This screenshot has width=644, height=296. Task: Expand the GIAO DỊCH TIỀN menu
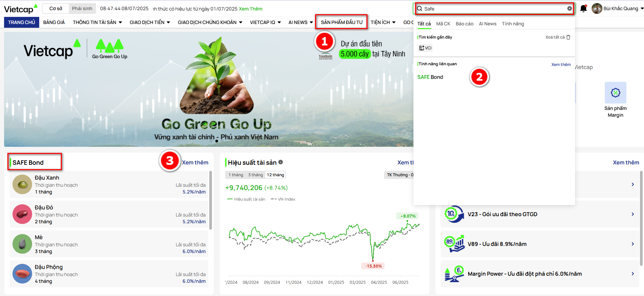click(x=150, y=22)
